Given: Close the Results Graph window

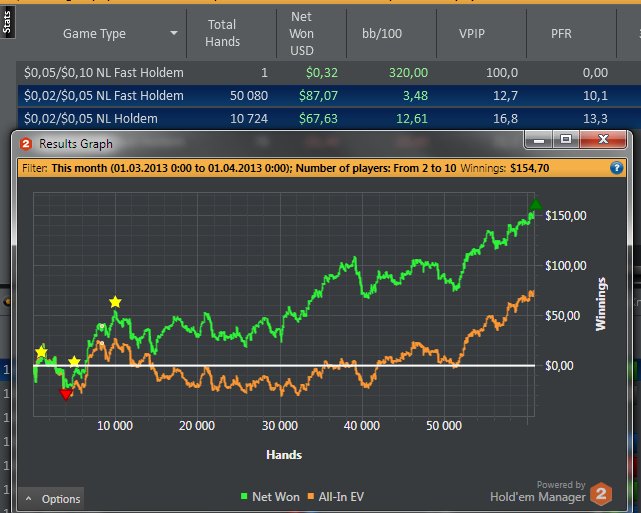Looking at the screenshot, I should [x=599, y=142].
